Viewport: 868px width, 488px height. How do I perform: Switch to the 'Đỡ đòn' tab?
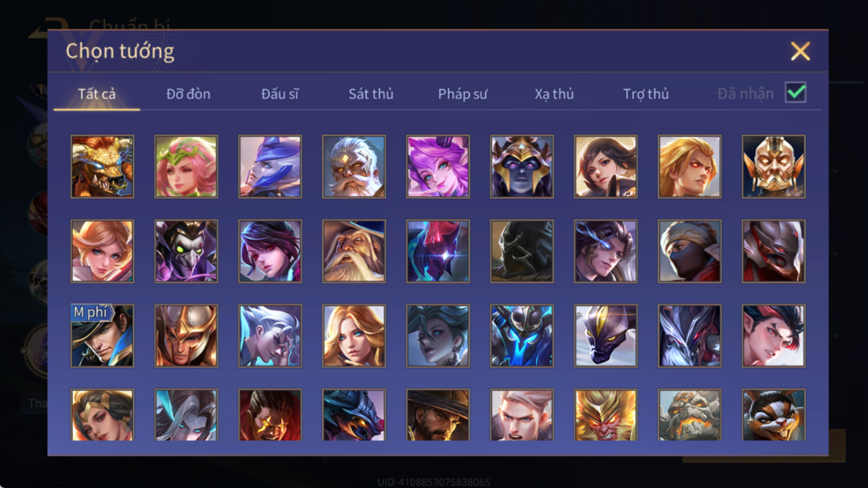(188, 94)
